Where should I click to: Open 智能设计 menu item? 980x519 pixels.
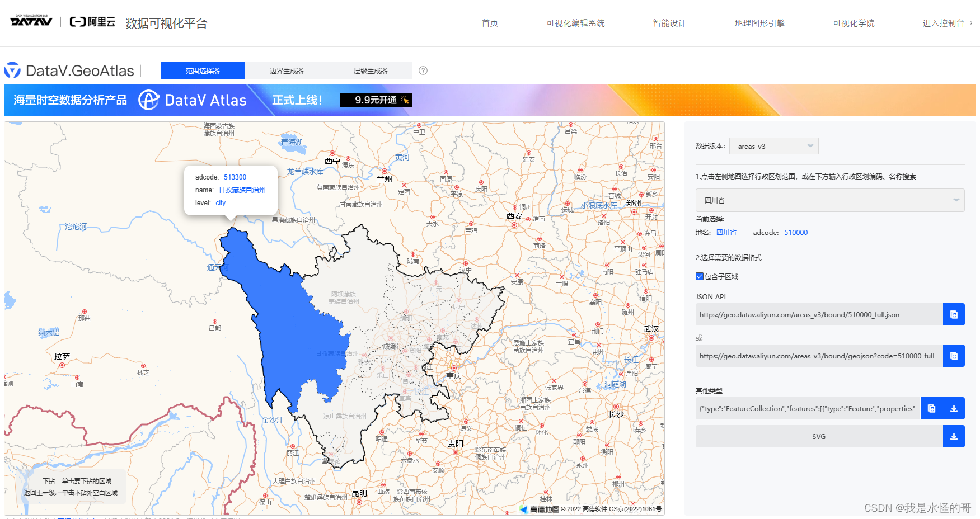[x=669, y=23]
